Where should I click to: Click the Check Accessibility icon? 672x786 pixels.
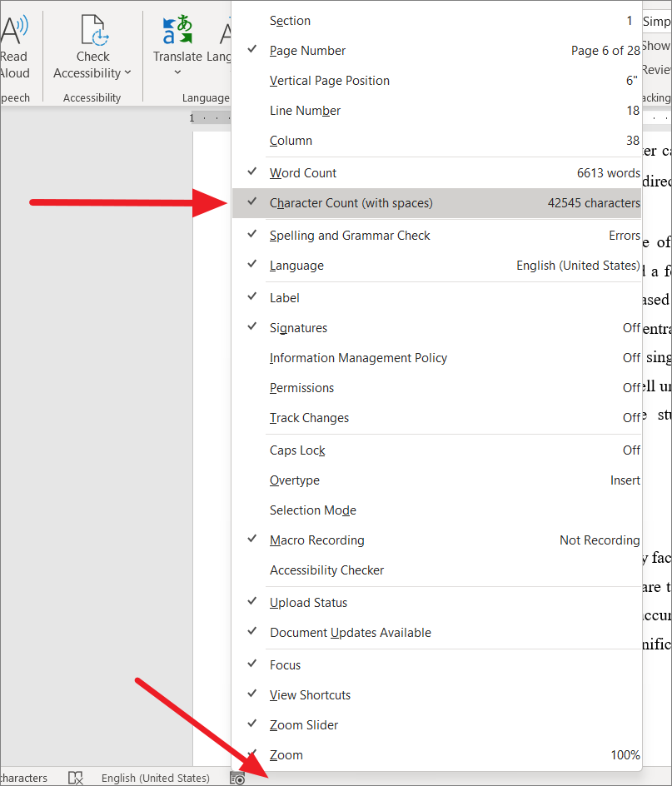pos(92,29)
